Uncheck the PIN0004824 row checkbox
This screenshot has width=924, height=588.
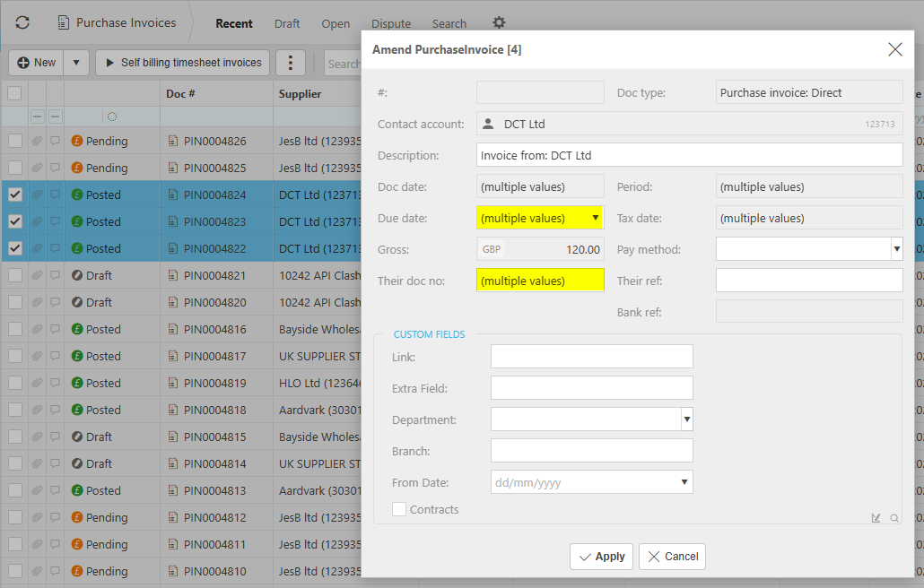(x=15, y=195)
